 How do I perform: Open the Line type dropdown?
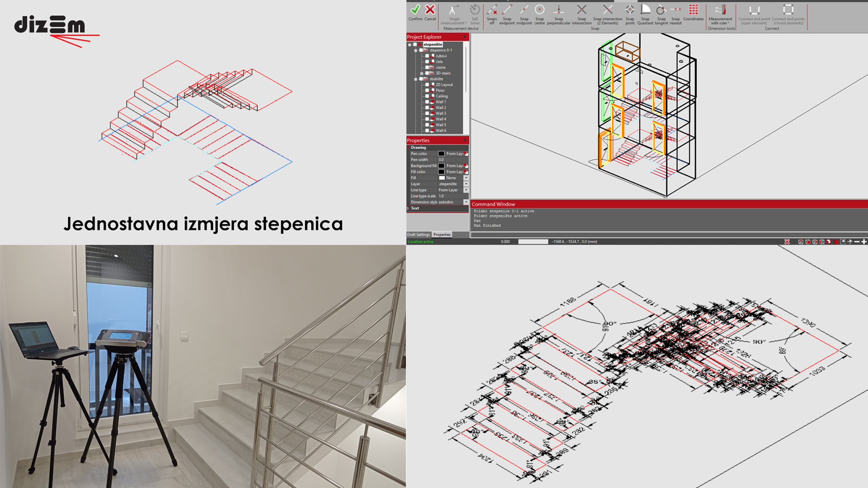[x=466, y=190]
